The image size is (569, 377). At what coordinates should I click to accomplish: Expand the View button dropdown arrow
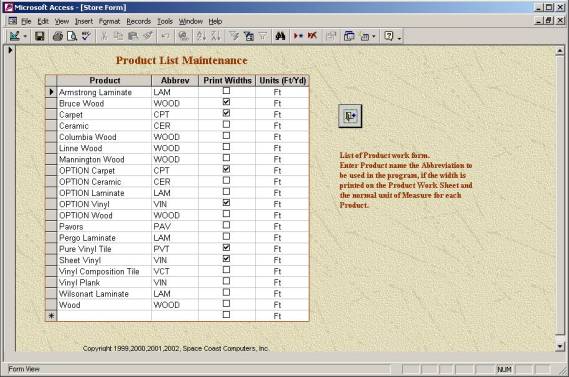coord(25,36)
